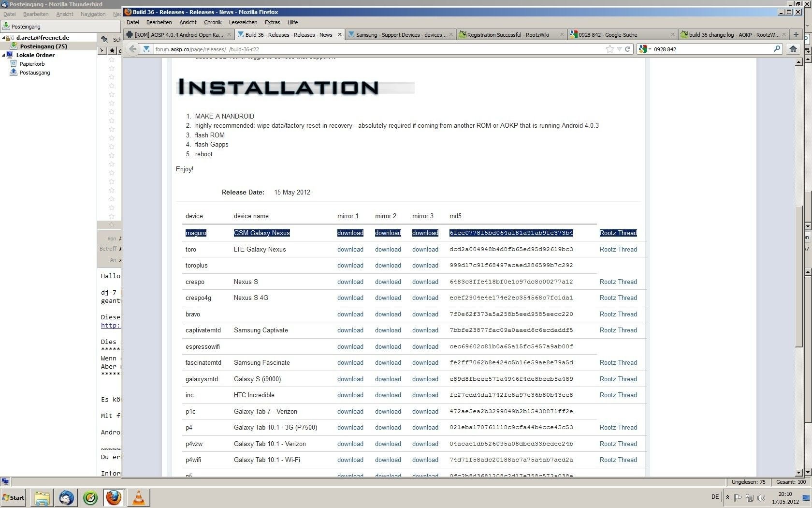Sort by thread column in Thunderbird message list
The width and height of the screenshot is (812, 508).
tap(102, 50)
